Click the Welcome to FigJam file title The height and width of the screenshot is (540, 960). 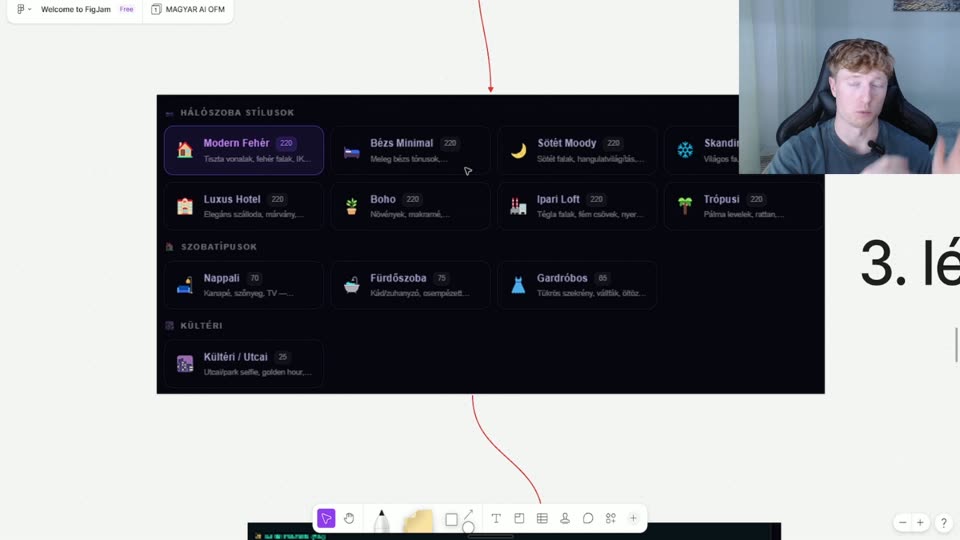coord(75,9)
